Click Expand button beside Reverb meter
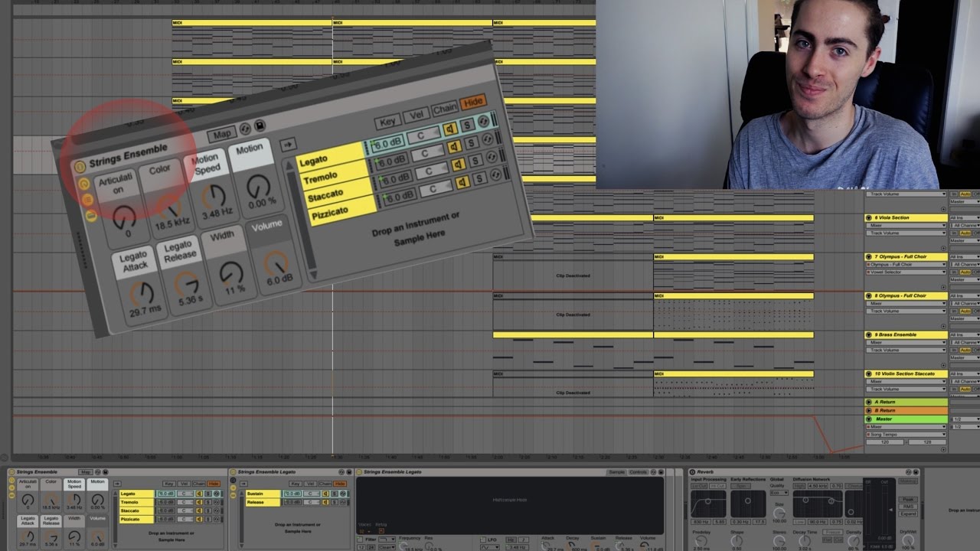The height and width of the screenshot is (551, 980). [908, 514]
